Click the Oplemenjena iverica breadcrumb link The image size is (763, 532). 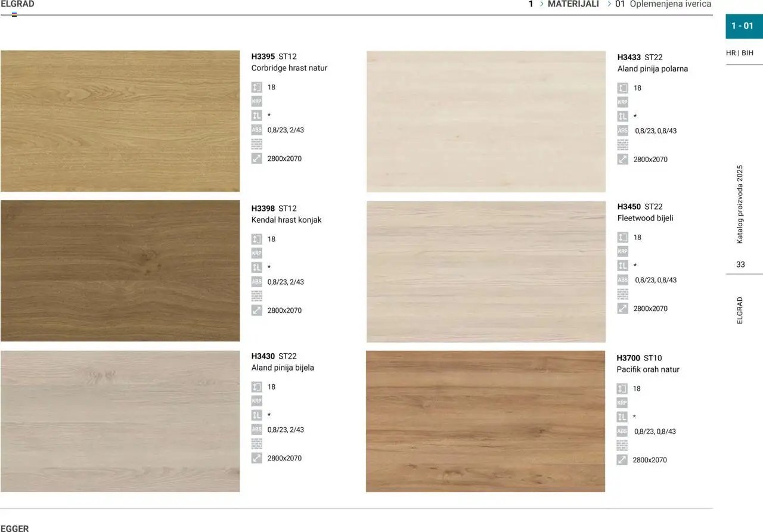(670, 4)
